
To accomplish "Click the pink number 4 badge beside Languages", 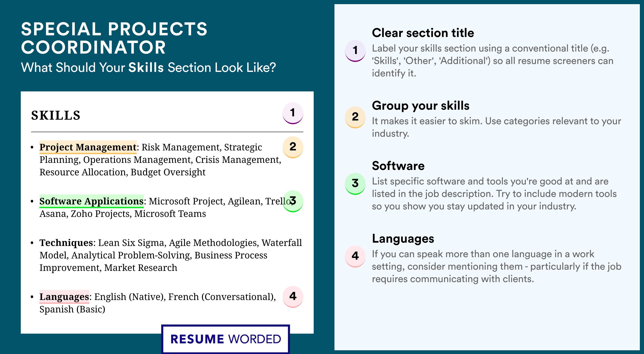I will pyautogui.click(x=293, y=296).
